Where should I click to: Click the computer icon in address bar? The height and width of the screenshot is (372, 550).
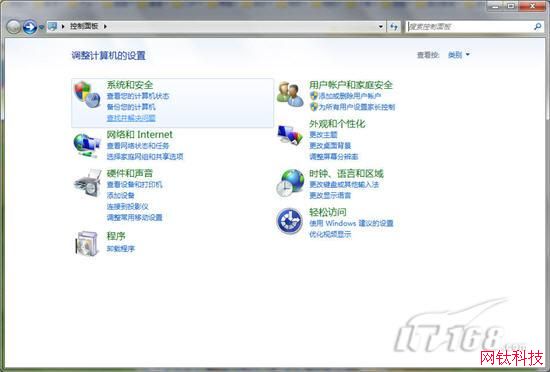(x=53, y=26)
